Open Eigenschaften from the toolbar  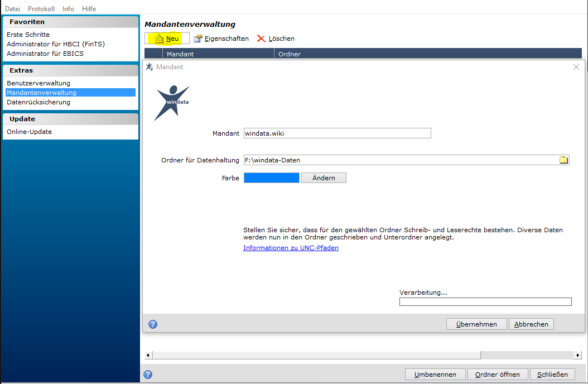click(221, 39)
